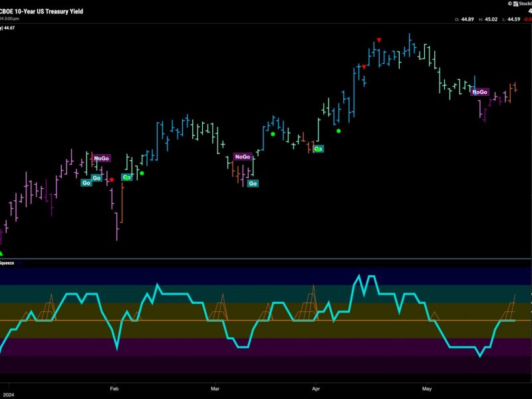Click the green dot marker in early February

click(x=142, y=174)
